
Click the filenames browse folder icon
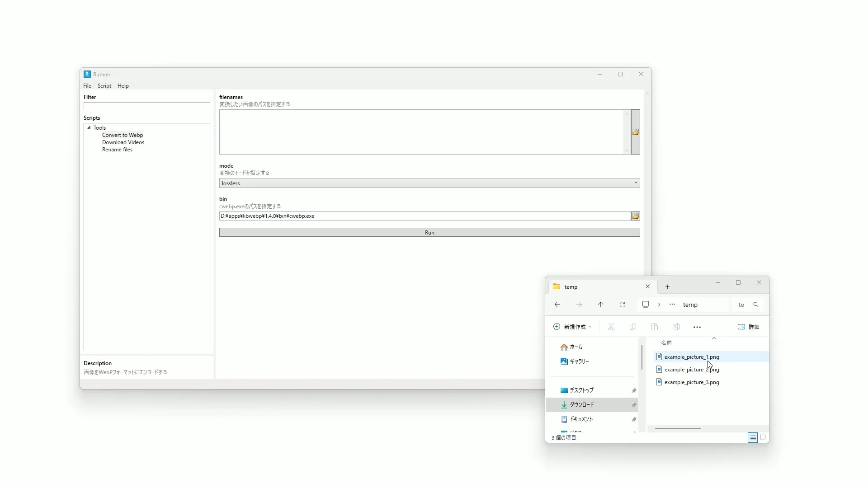(x=635, y=132)
